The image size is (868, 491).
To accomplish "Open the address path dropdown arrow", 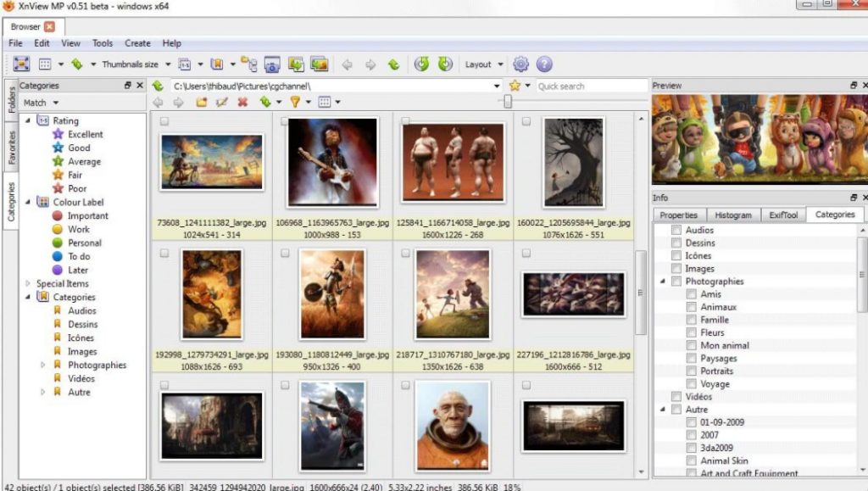I will click(497, 86).
